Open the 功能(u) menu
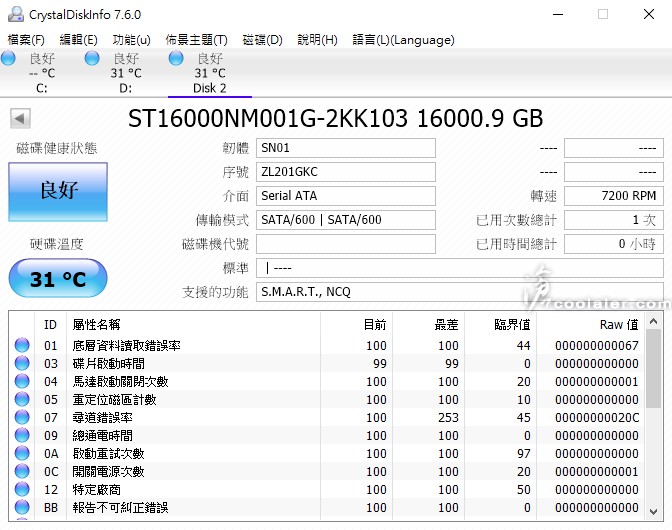The width and height of the screenshot is (672, 530). click(132, 40)
